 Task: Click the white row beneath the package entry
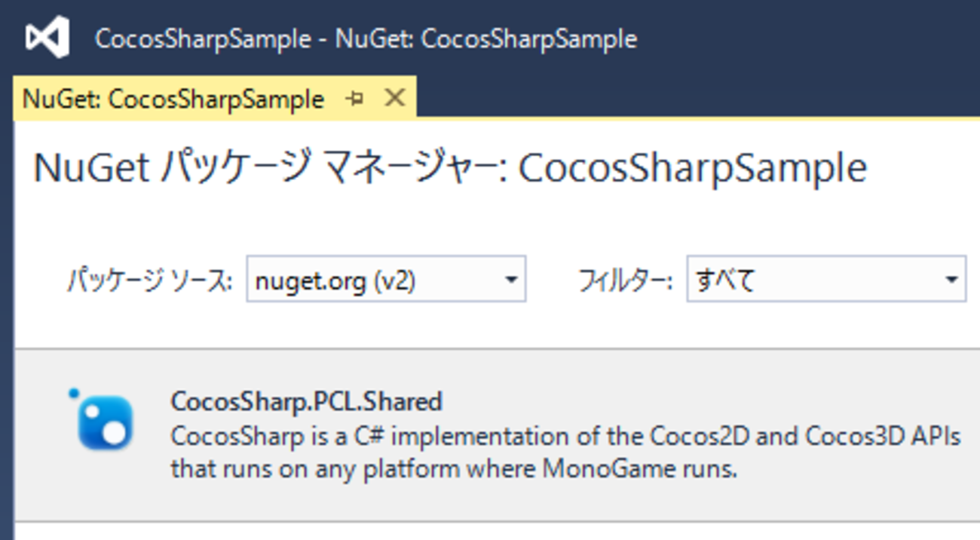pos(490,532)
